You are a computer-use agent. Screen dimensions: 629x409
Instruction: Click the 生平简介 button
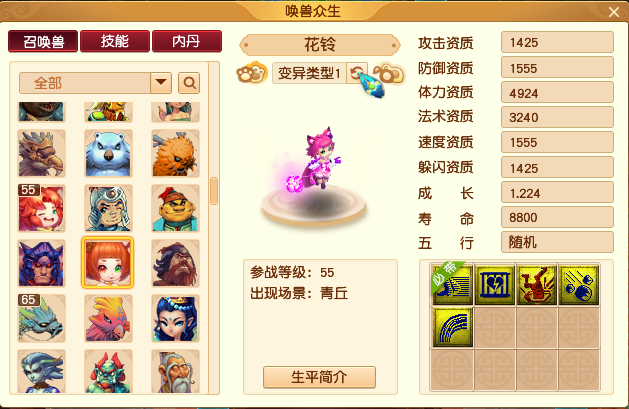click(x=319, y=377)
